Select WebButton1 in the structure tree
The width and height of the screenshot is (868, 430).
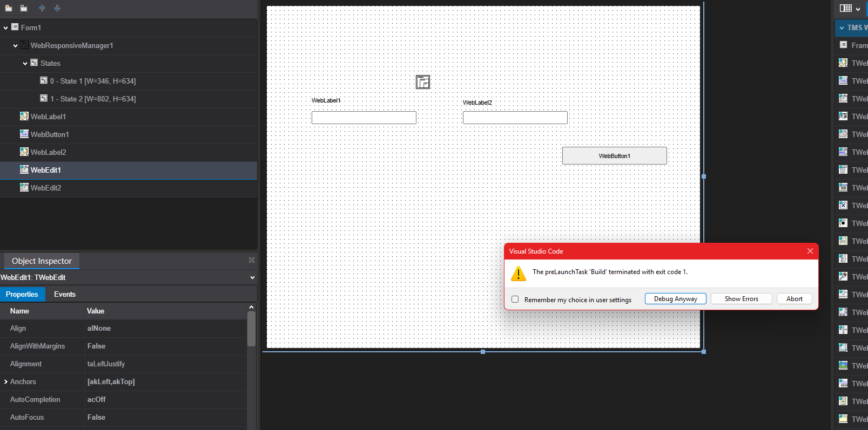pyautogui.click(x=50, y=134)
